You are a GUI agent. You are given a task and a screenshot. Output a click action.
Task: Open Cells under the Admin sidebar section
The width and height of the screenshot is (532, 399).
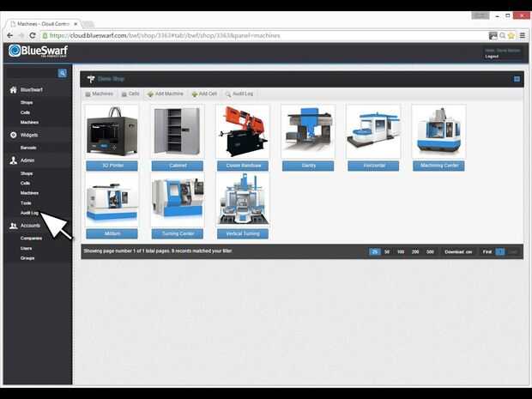coord(25,183)
